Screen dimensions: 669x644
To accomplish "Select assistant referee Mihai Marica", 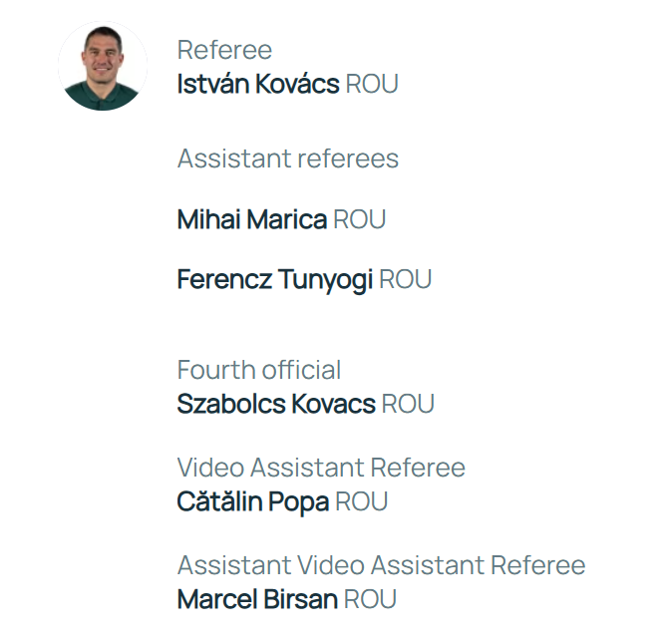I will point(251,219).
